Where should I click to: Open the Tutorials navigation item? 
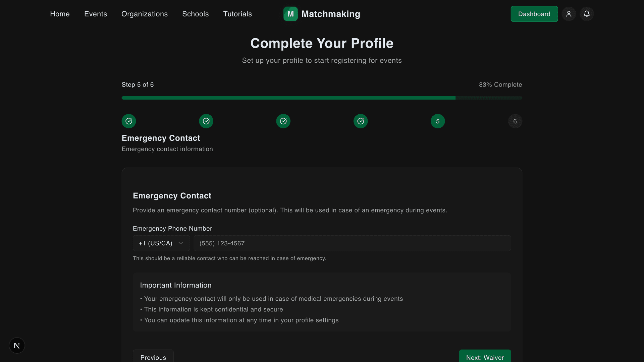click(237, 14)
